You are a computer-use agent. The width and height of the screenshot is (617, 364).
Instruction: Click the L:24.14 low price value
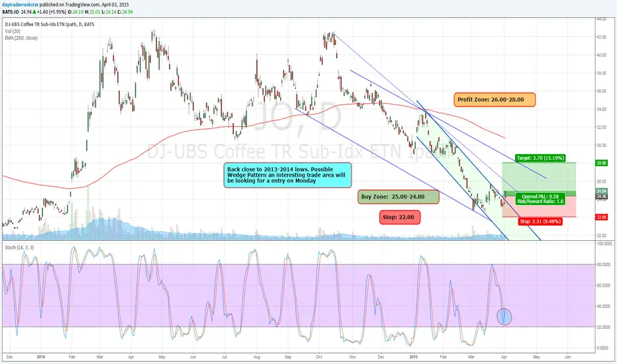pyautogui.click(x=109, y=12)
